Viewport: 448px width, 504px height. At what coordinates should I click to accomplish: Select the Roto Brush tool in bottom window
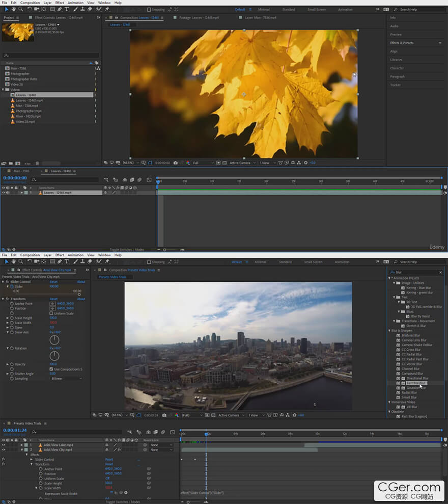[99, 261]
